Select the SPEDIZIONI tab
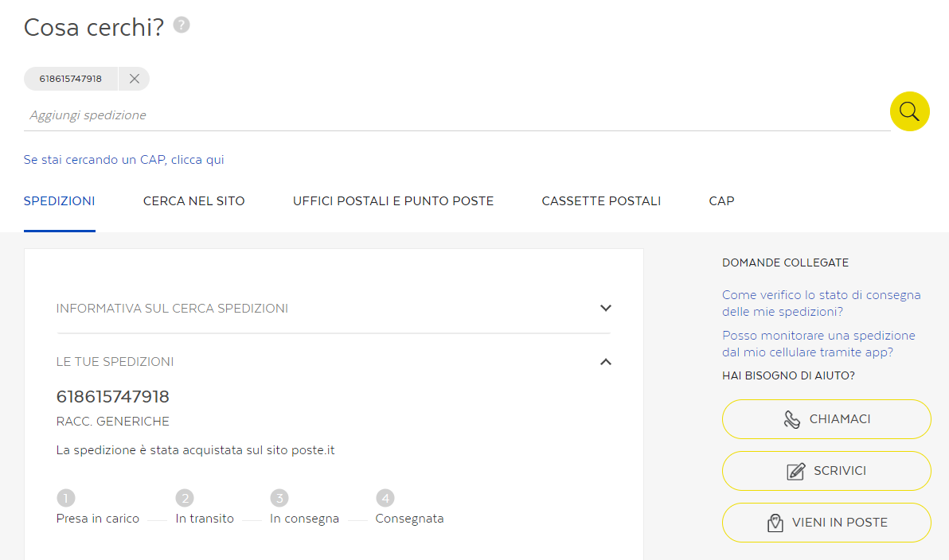 59,201
